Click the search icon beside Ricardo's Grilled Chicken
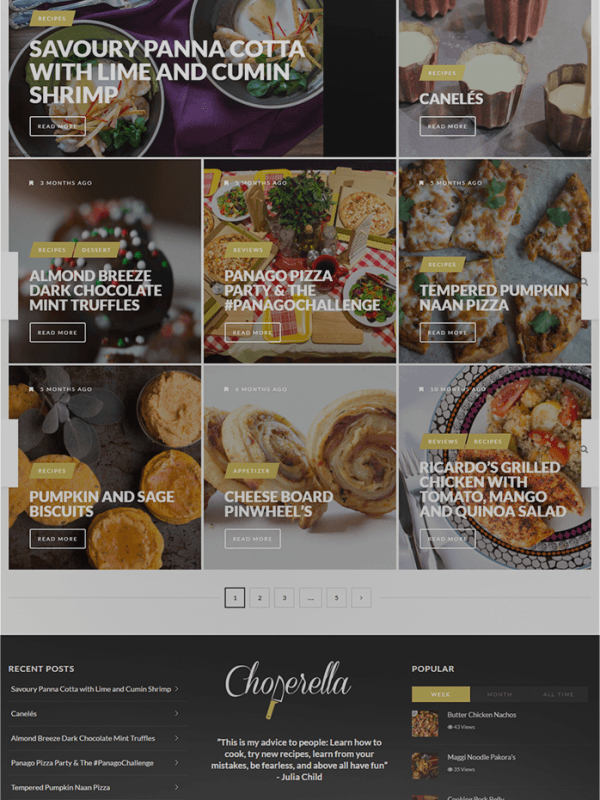The width and height of the screenshot is (600, 800). point(585,449)
